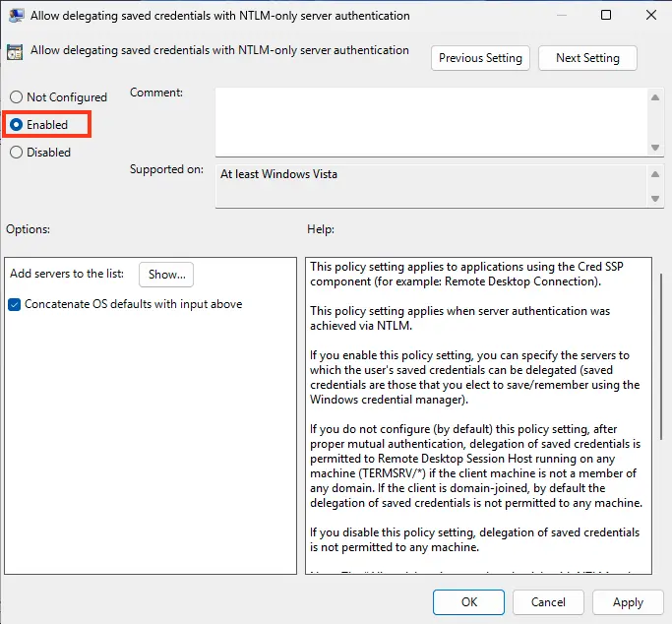This screenshot has width=672, height=624.
Task: Click the Help text vertical scrollbar
Action: (x=658, y=354)
